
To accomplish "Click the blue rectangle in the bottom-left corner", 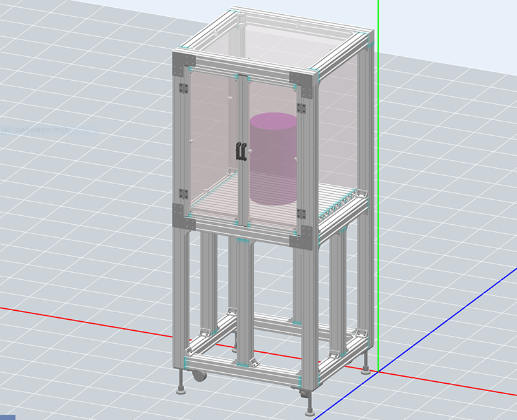I will click(7, 417).
